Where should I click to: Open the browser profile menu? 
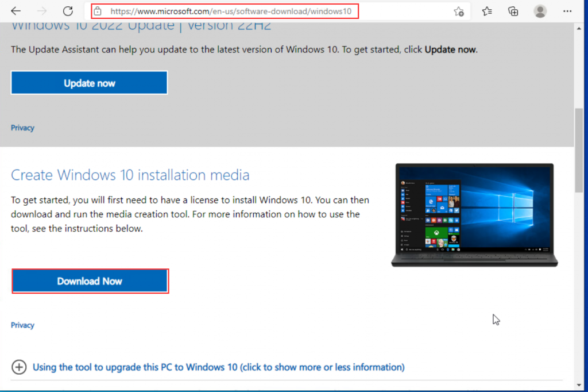tap(540, 11)
